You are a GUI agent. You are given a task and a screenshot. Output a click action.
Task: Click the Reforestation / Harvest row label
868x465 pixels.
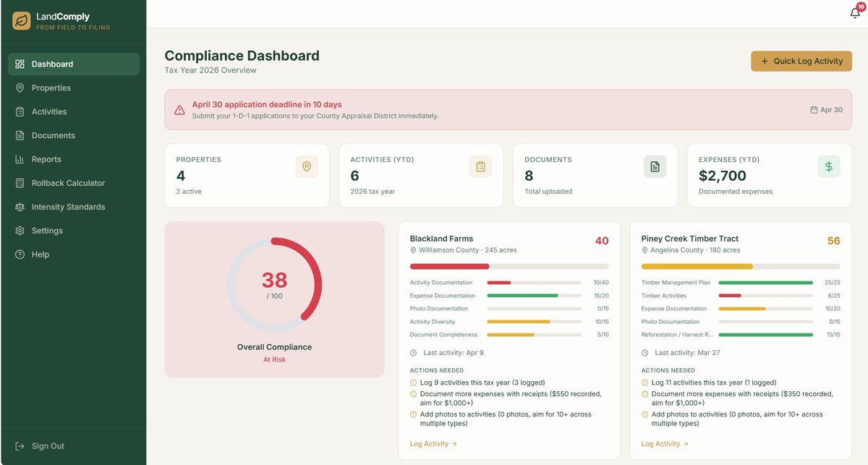click(677, 335)
